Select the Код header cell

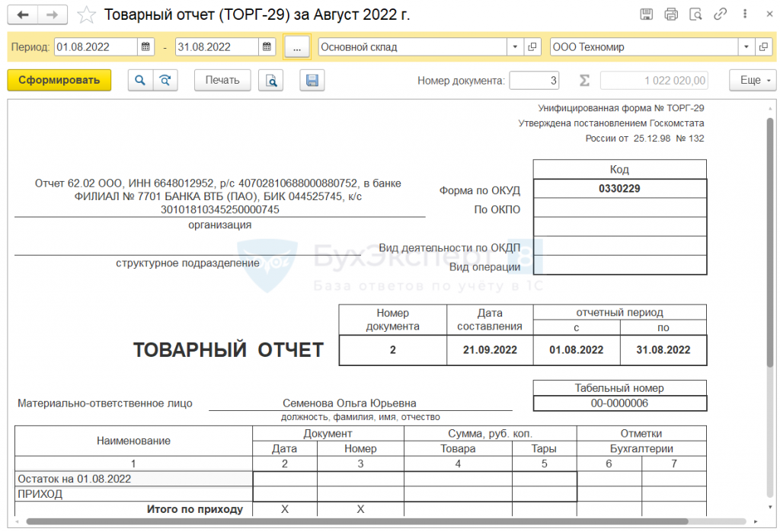point(619,169)
